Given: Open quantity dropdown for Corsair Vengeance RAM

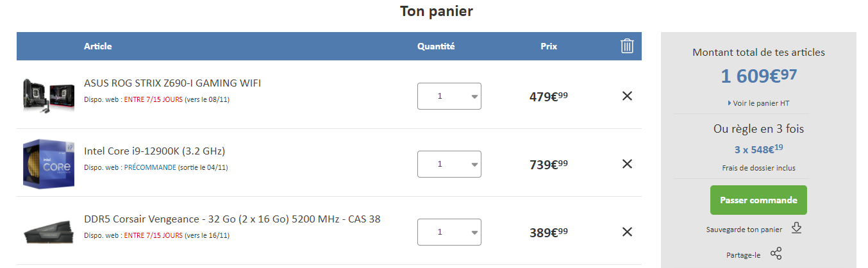Looking at the screenshot, I should 449,232.
